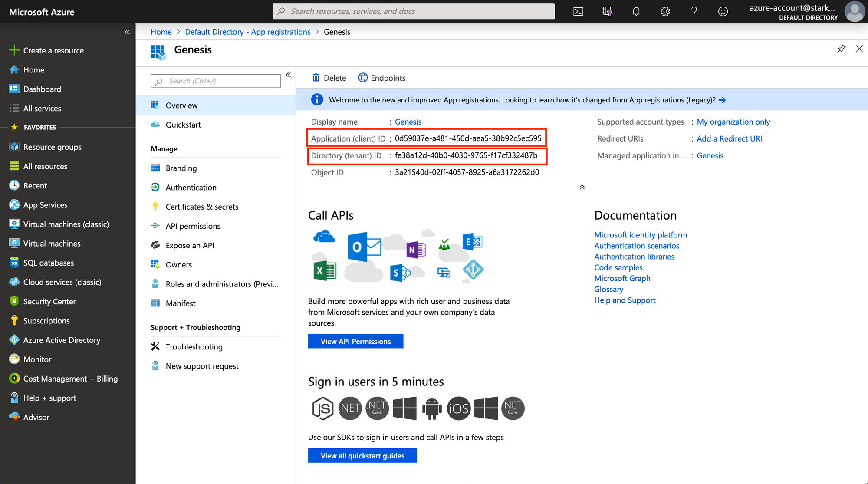Viewport: 868px width, 484px height.
Task: Collapse the essentials section chevron
Action: click(x=582, y=187)
